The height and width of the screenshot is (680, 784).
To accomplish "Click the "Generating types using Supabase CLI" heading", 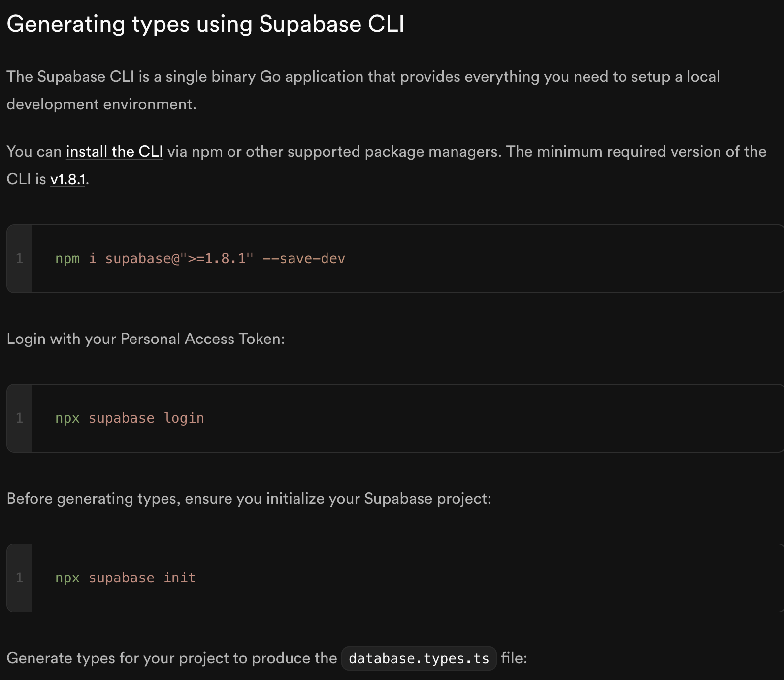I will (x=205, y=24).
